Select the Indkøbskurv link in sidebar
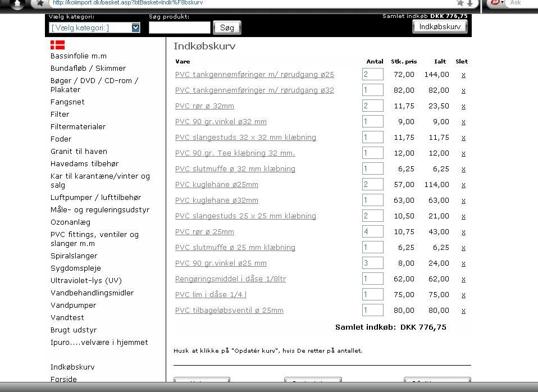The width and height of the screenshot is (538, 392). click(72, 367)
